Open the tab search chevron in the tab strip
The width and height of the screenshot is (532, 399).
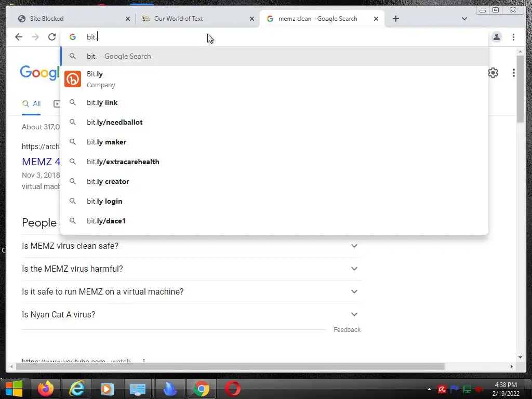coord(464,19)
